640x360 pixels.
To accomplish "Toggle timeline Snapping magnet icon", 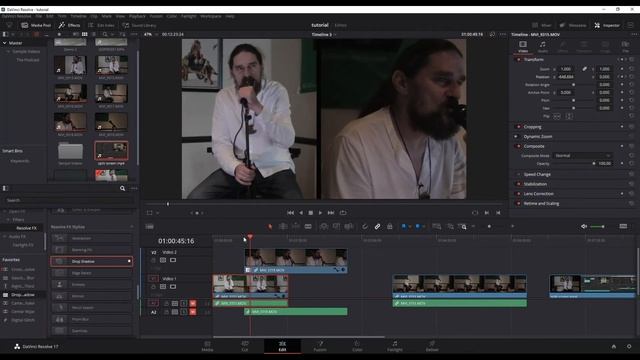I will pos(365,227).
